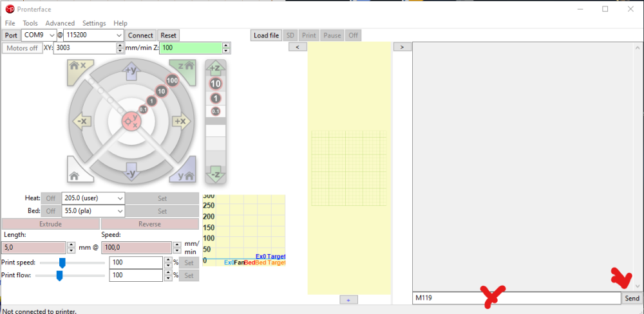The width and height of the screenshot is (644, 314).
Task: Open the Tools menu
Action: point(30,23)
